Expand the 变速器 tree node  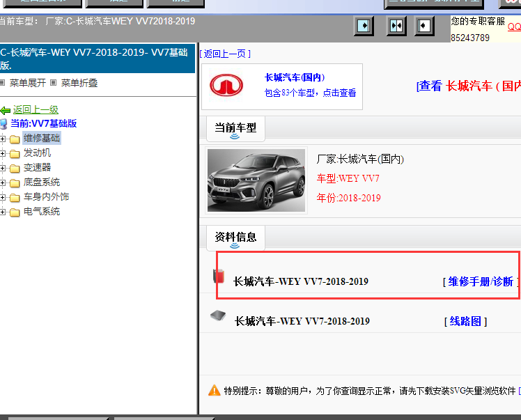(x=3, y=168)
